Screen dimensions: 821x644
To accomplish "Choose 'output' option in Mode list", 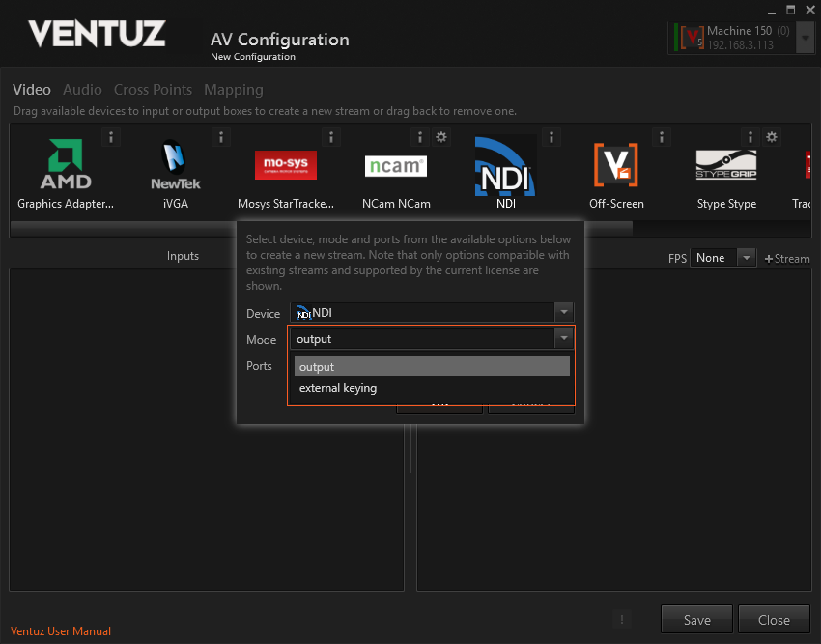I will [x=317, y=367].
